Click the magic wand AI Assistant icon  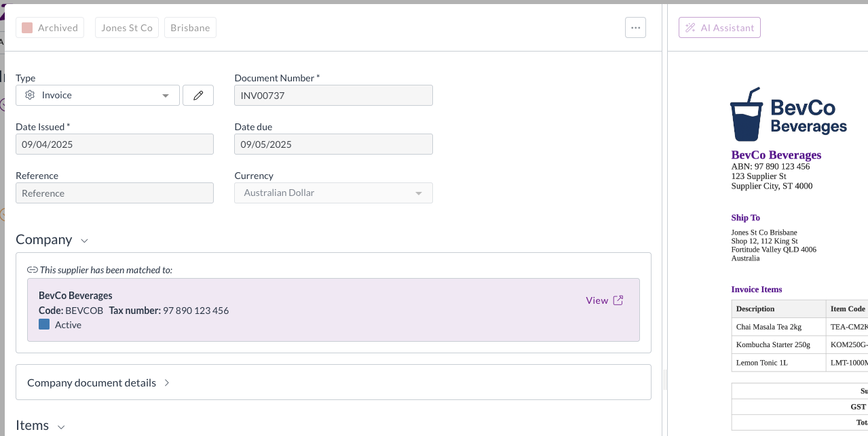[690, 28]
